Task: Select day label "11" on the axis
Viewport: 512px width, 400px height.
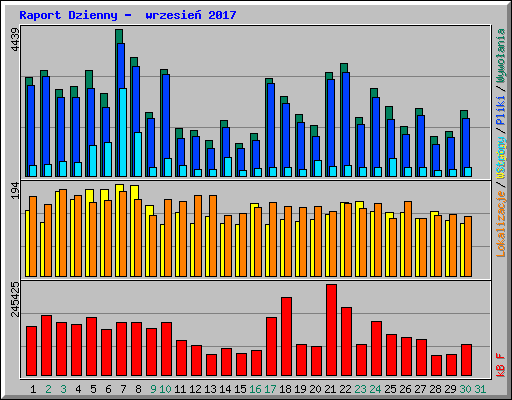Action: (x=180, y=389)
